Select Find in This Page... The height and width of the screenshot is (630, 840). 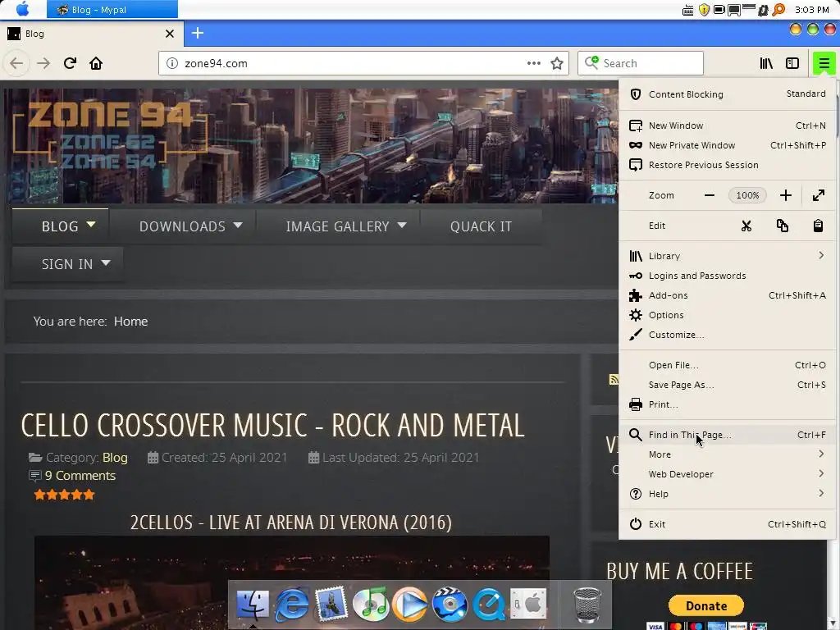point(728,435)
